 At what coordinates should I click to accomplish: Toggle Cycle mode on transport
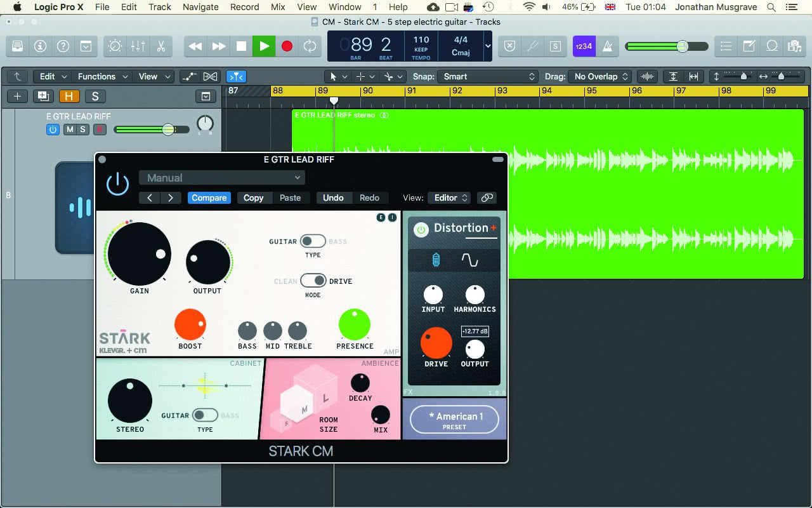(x=310, y=46)
